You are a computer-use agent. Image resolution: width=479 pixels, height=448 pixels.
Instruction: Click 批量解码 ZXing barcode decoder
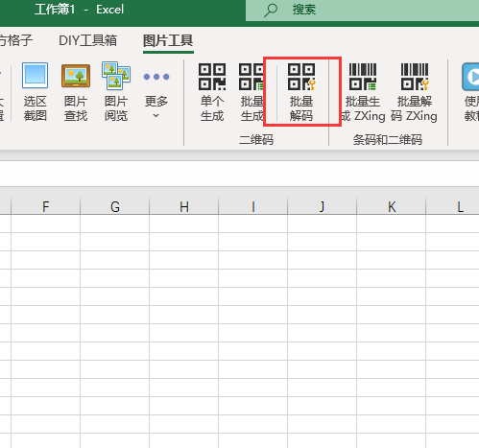click(x=414, y=92)
